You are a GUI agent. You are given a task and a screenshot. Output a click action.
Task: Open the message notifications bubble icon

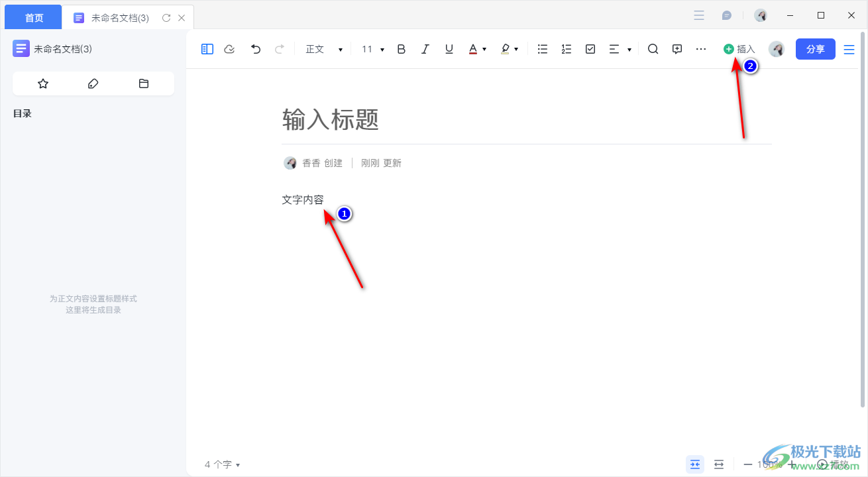click(x=727, y=15)
